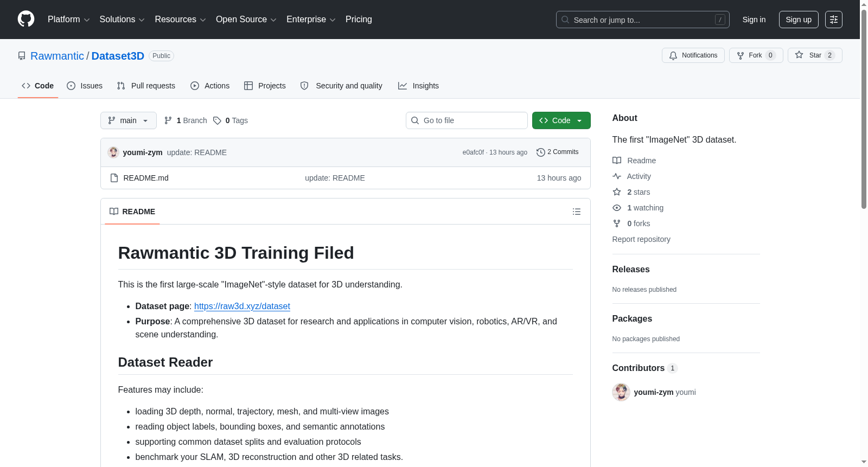This screenshot has height=467, width=868.
Task: Click the Sign up button
Action: tap(799, 20)
